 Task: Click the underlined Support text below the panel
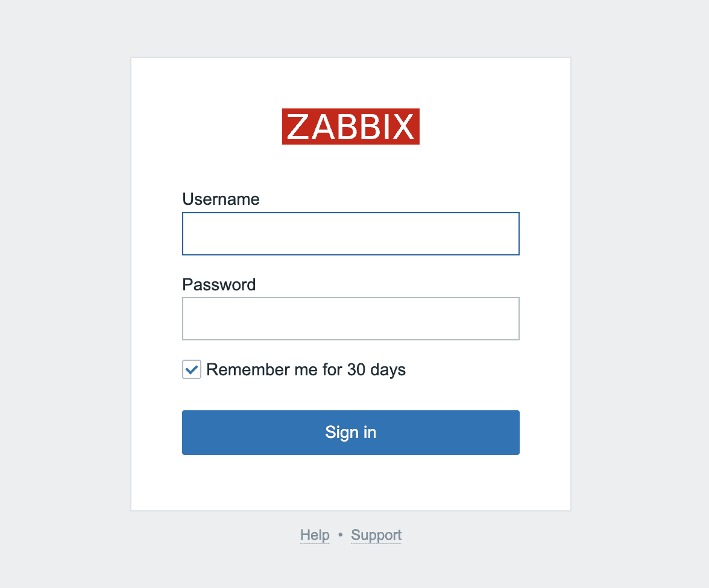(376, 535)
